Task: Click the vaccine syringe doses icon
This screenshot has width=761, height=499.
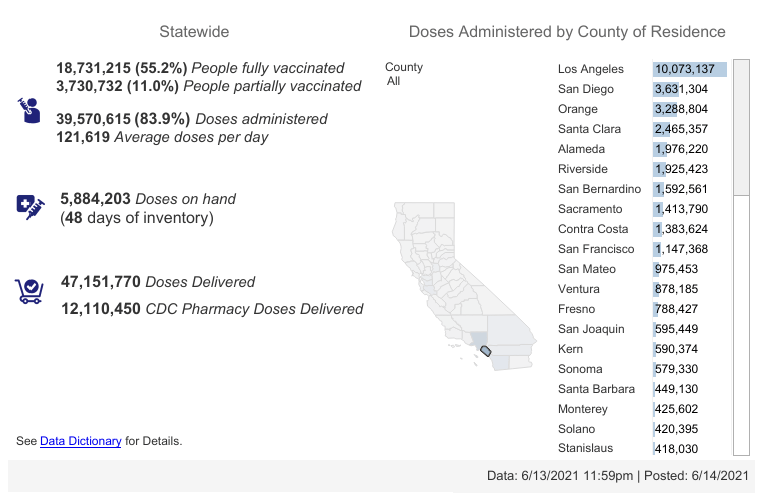Action: point(31,207)
